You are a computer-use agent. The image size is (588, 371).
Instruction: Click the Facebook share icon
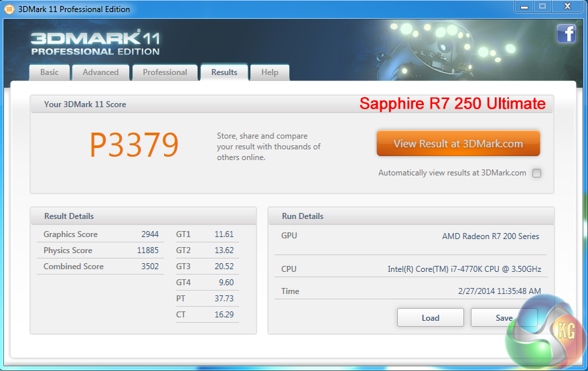point(566,33)
